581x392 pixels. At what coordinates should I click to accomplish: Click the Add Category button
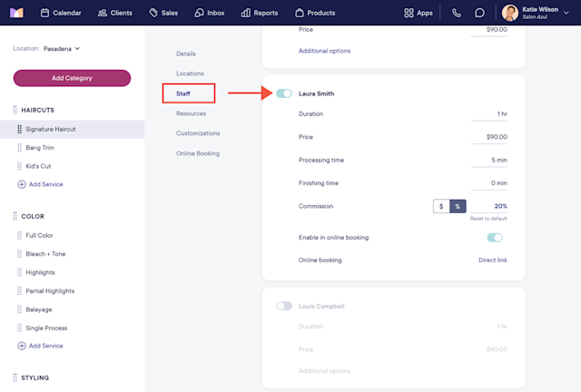click(x=72, y=78)
